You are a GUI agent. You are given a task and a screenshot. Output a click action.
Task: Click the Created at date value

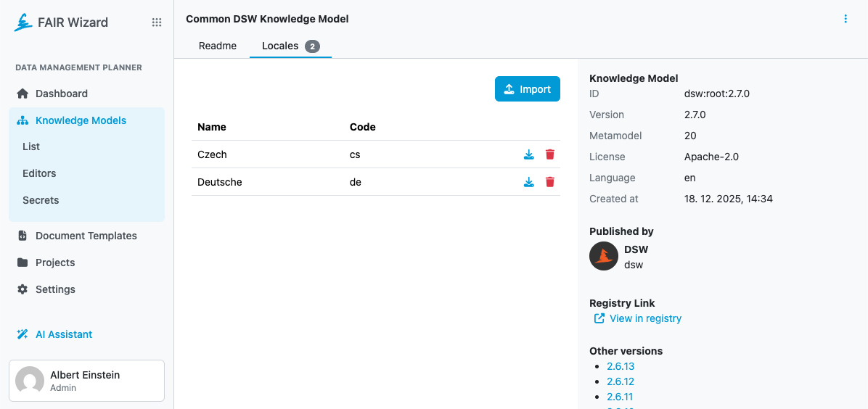pos(729,199)
